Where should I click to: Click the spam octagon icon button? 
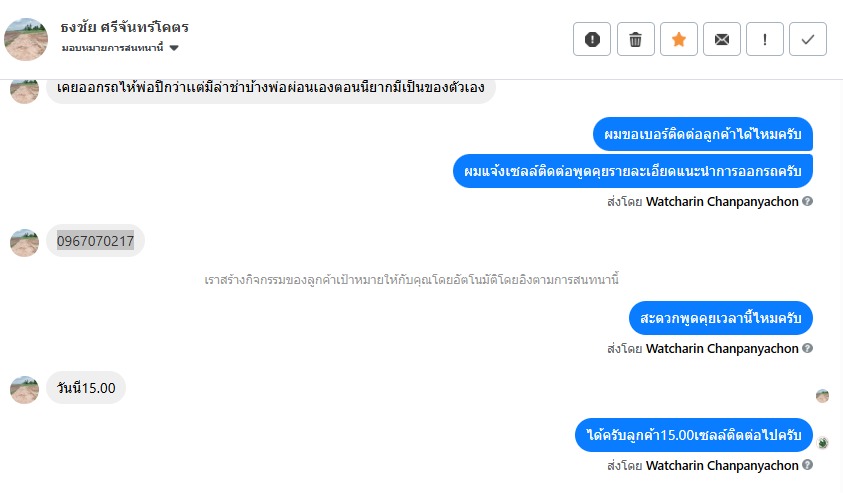(592, 39)
